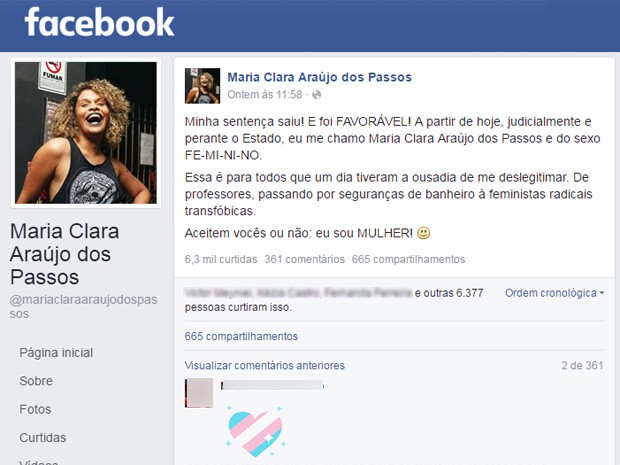Click the smiley emoji in the post
The height and width of the screenshot is (465, 620).
click(x=423, y=233)
